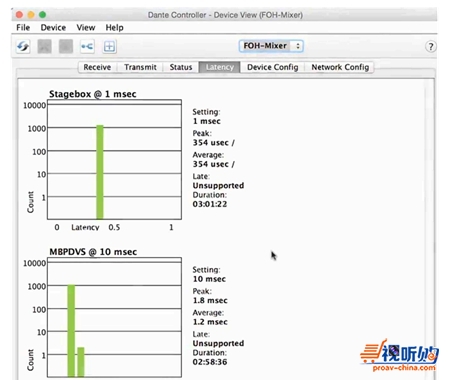Open the File menu

click(x=23, y=27)
